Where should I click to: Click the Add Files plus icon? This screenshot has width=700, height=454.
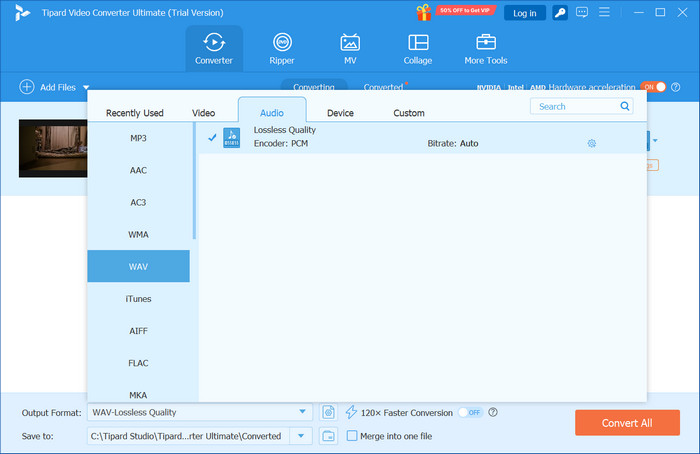[x=27, y=87]
